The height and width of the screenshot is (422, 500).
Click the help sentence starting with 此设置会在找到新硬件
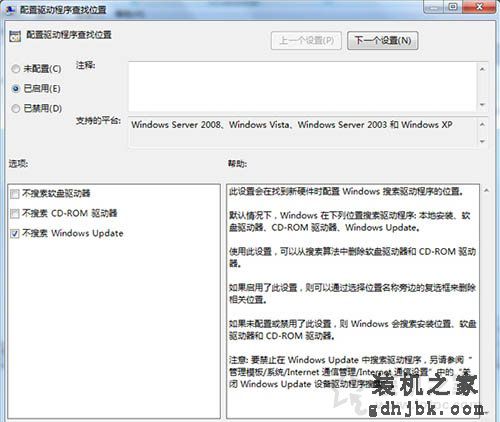click(346, 191)
